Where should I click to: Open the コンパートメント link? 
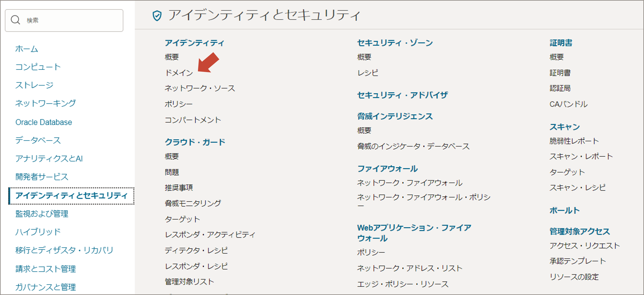pyautogui.click(x=193, y=120)
